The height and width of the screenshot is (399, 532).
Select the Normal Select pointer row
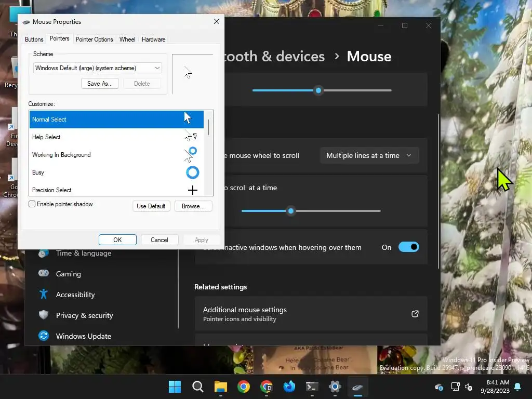tap(116, 119)
